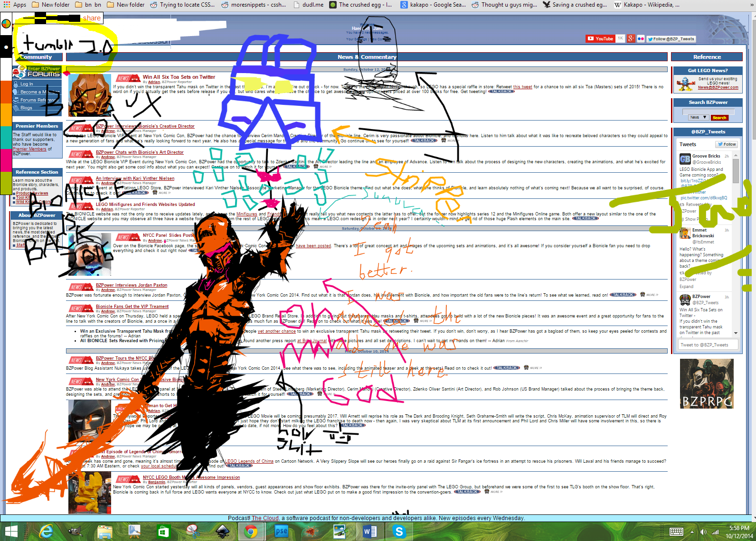The image size is (756, 541).
Task: Click the Tweets widget scroll-down arrow
Action: (736, 333)
